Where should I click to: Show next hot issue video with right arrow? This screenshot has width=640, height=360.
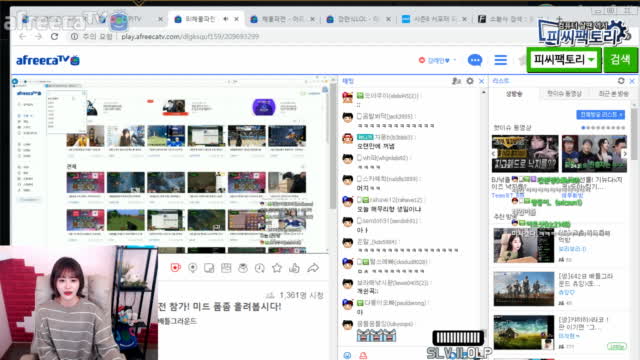pos(624,154)
